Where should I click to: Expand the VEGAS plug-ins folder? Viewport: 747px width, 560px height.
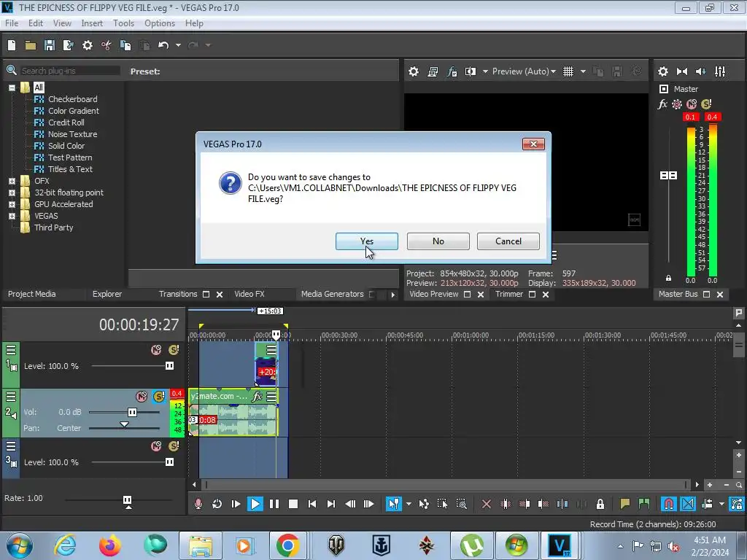point(12,216)
